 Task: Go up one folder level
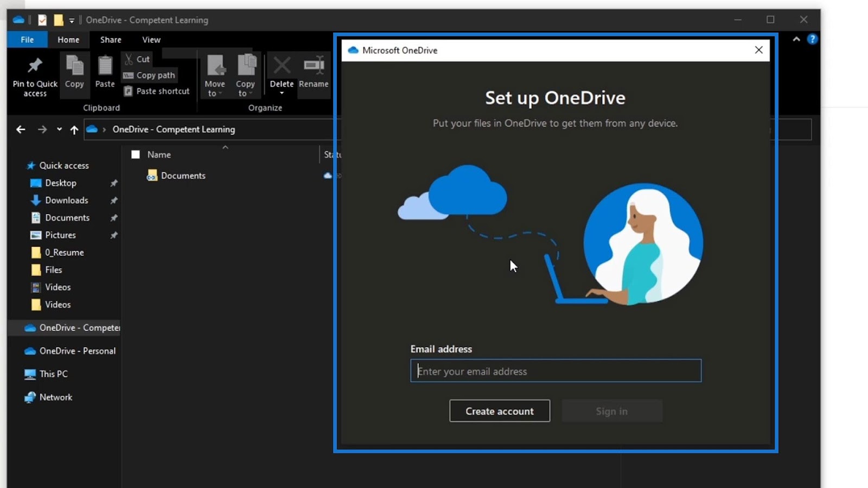point(74,130)
